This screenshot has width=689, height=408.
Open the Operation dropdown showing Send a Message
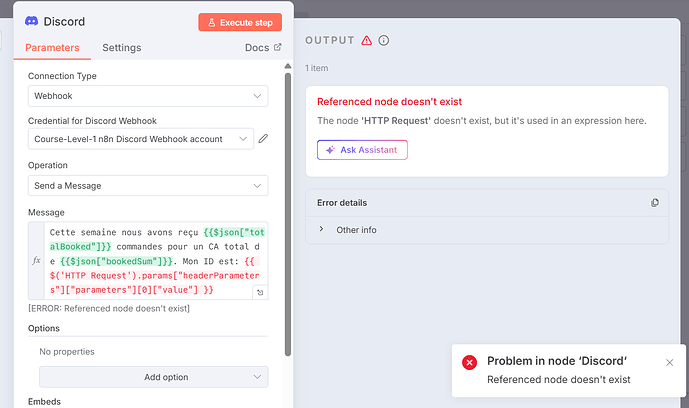coord(147,185)
